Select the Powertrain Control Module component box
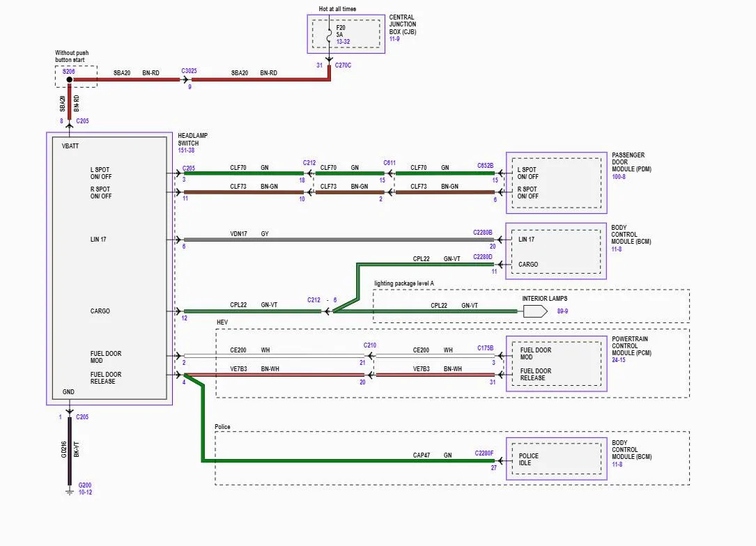 556,364
